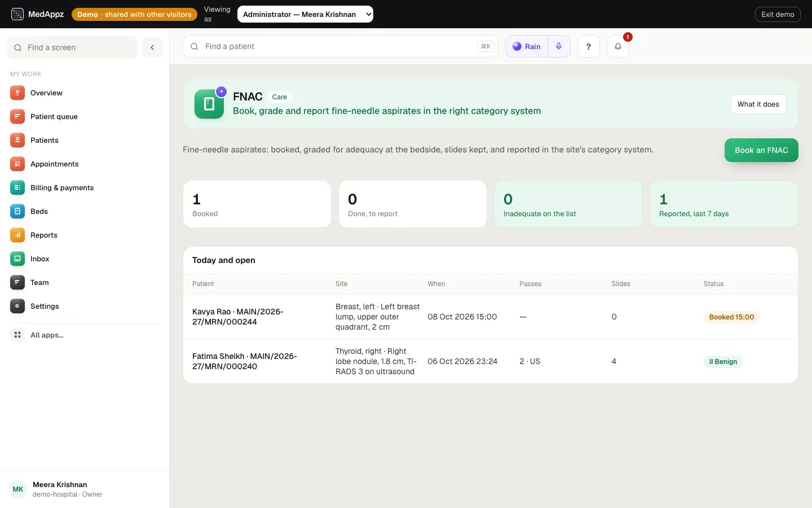Collapse the sidebar with chevron
This screenshot has height=508, width=812.
(x=152, y=47)
